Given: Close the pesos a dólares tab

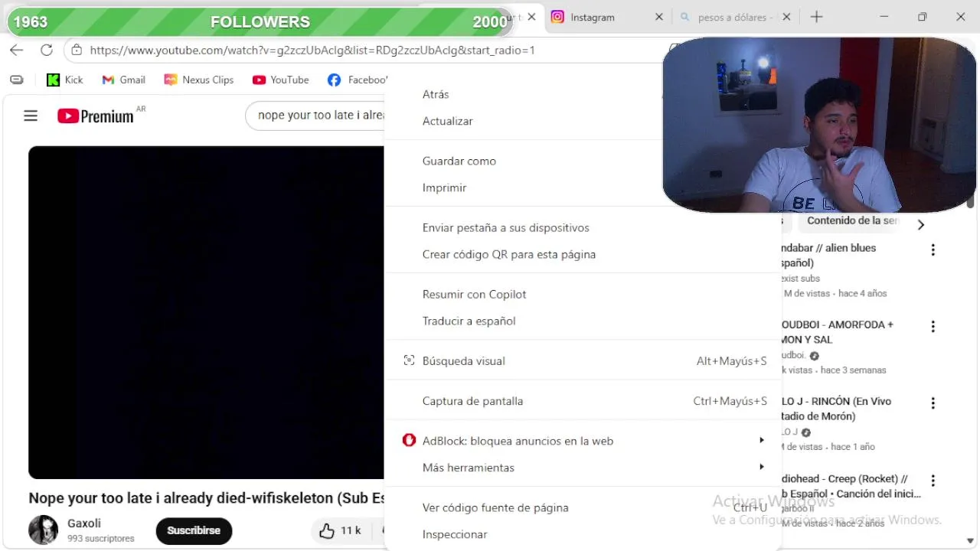Looking at the screenshot, I should [786, 17].
